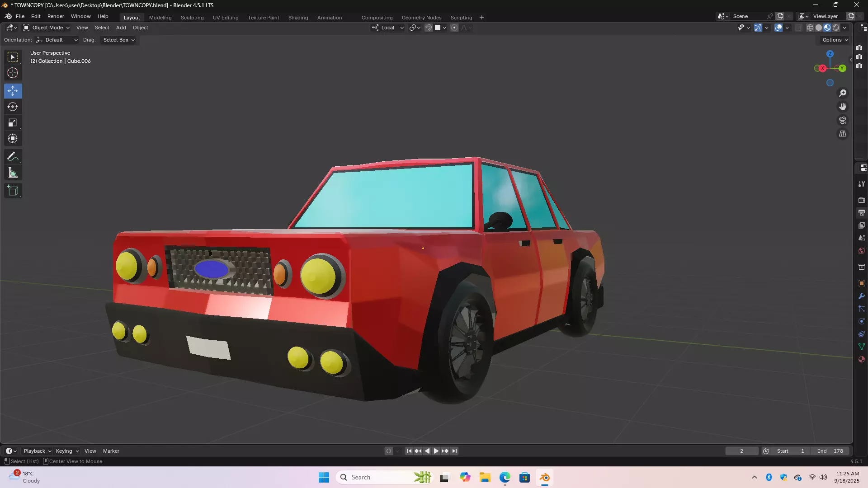Toggle viewport gizmos display
This screenshot has height=488, width=868.
pyautogui.click(x=758, y=28)
